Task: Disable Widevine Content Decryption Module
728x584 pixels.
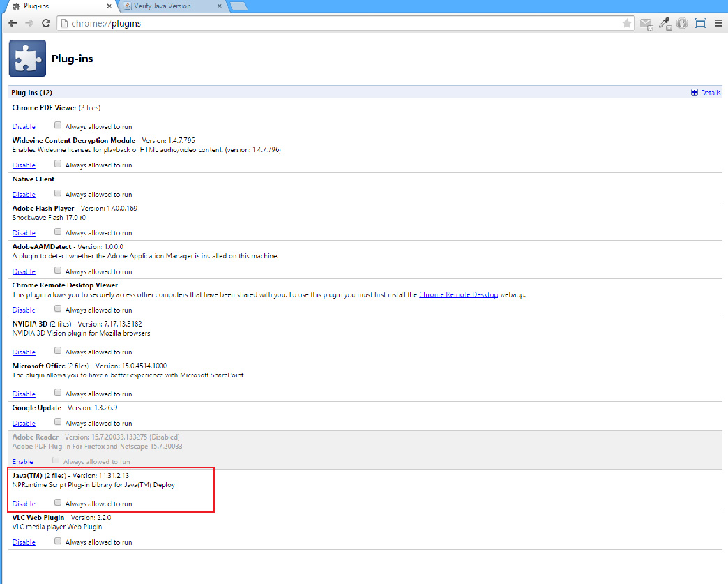Action: click(x=24, y=165)
